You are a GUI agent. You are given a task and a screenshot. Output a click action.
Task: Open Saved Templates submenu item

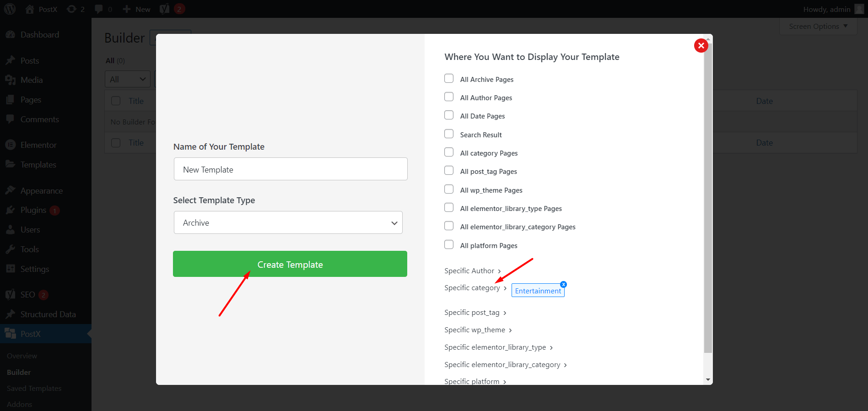coord(34,389)
